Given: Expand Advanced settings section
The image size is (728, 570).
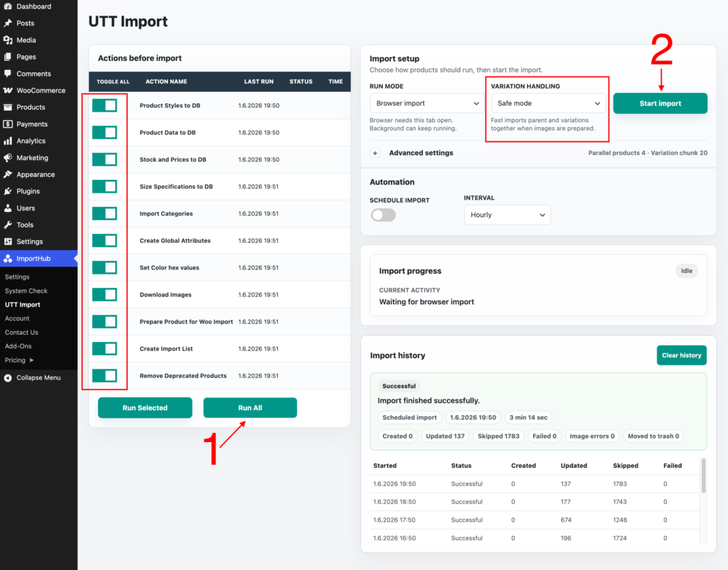Looking at the screenshot, I should pos(421,153).
